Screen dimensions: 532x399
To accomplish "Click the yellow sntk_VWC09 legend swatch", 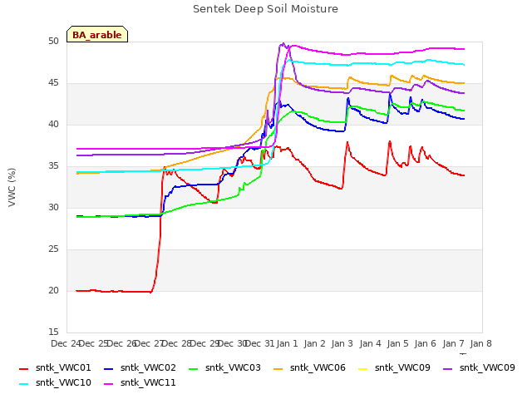I will (x=363, y=369).
